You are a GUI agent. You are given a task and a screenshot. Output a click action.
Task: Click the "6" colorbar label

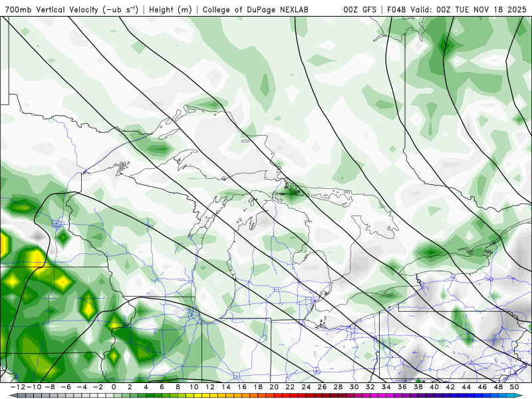162,387
